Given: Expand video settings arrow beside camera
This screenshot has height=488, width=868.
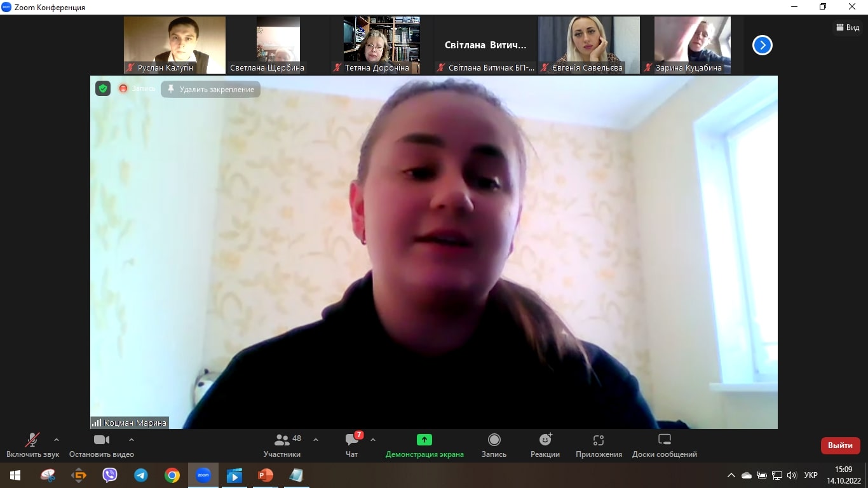Looking at the screenshot, I should (x=132, y=439).
